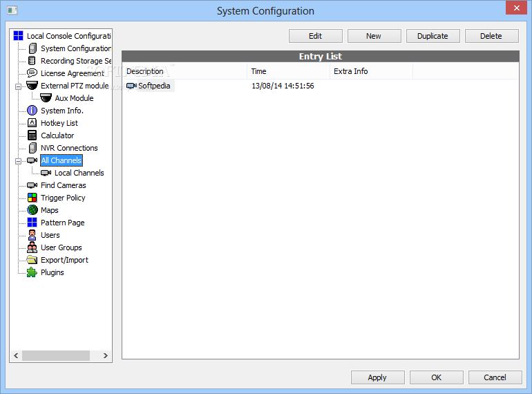Click tree panel scroll right arrow
The image size is (532, 394).
pyautogui.click(x=106, y=355)
